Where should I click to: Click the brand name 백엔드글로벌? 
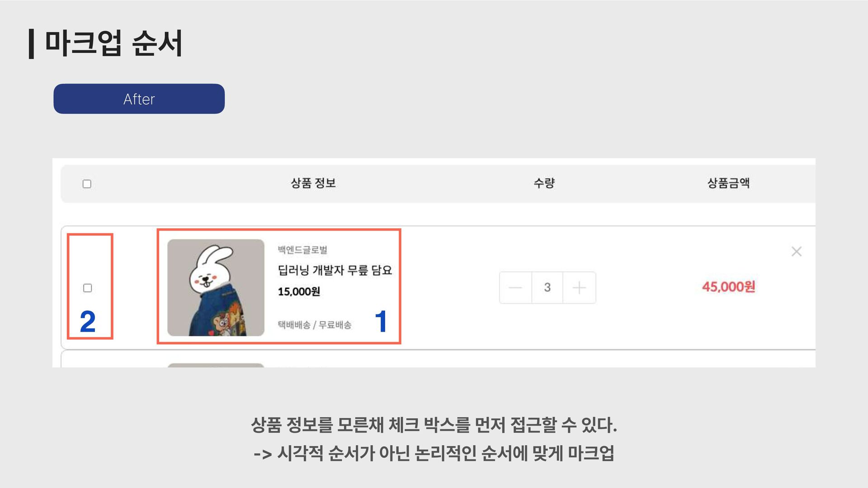(x=302, y=250)
